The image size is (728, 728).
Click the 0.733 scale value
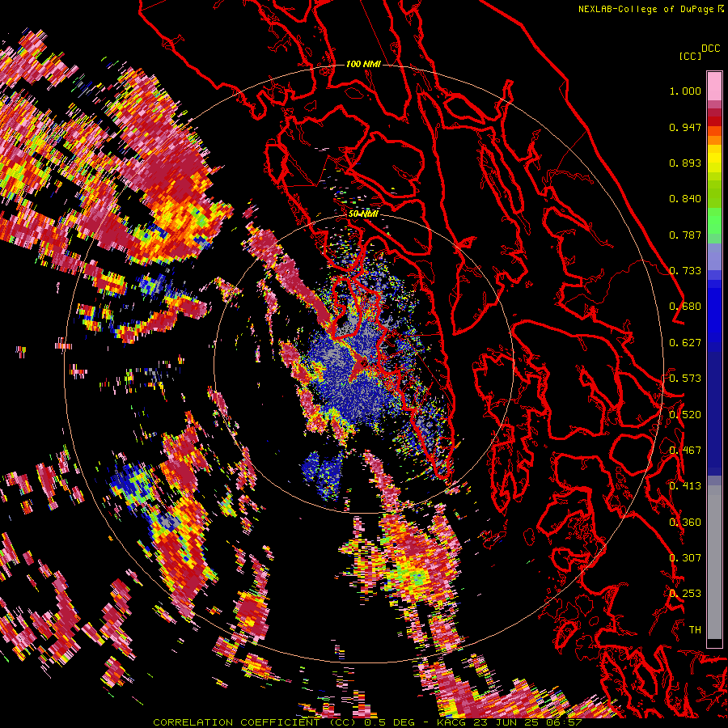pos(685,271)
